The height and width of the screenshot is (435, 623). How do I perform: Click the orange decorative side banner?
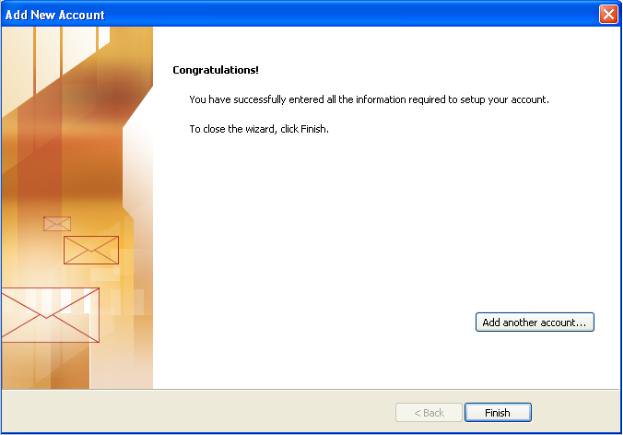click(x=77, y=208)
